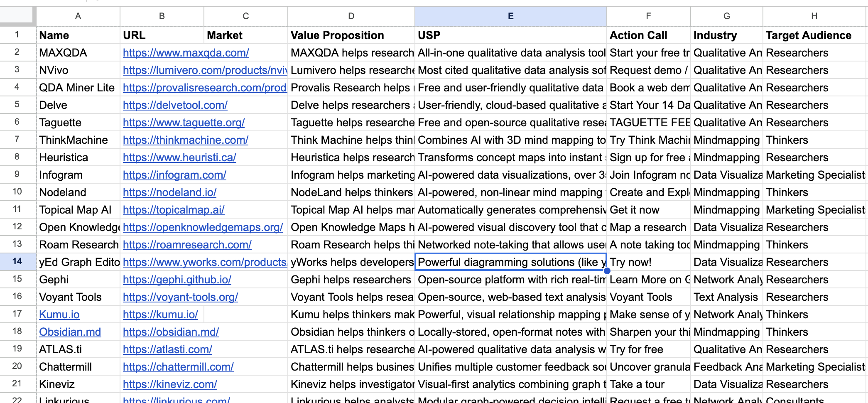The height and width of the screenshot is (403, 868).
Task: Select the 'Target Audience' header cell
Action: 814,35
